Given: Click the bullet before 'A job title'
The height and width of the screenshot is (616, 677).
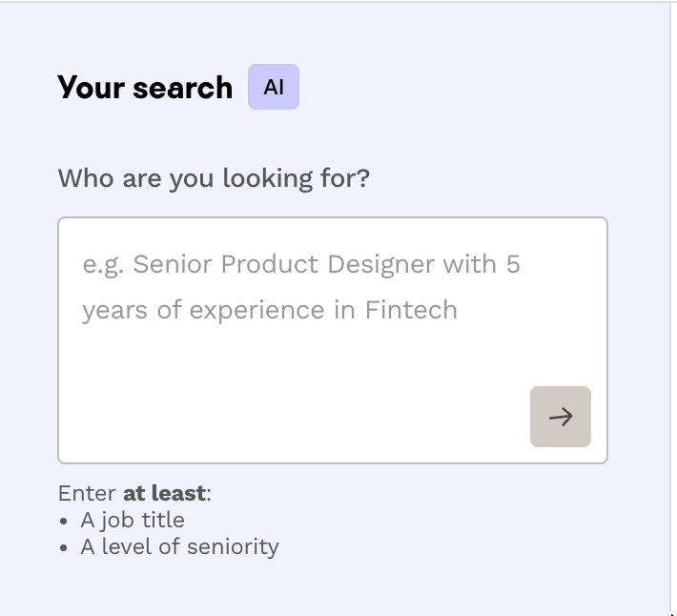Looking at the screenshot, I should 64,522.
